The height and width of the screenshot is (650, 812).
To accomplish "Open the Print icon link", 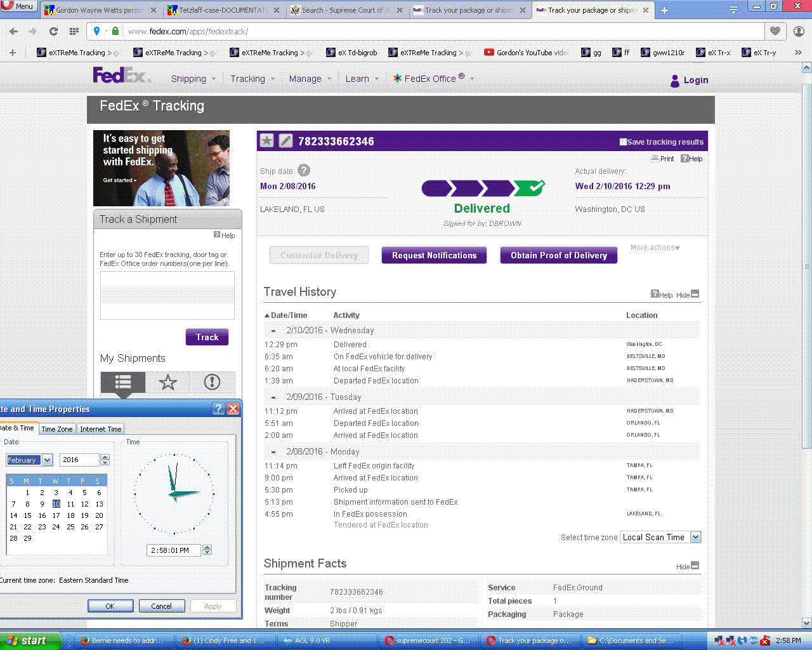I will pos(662,159).
